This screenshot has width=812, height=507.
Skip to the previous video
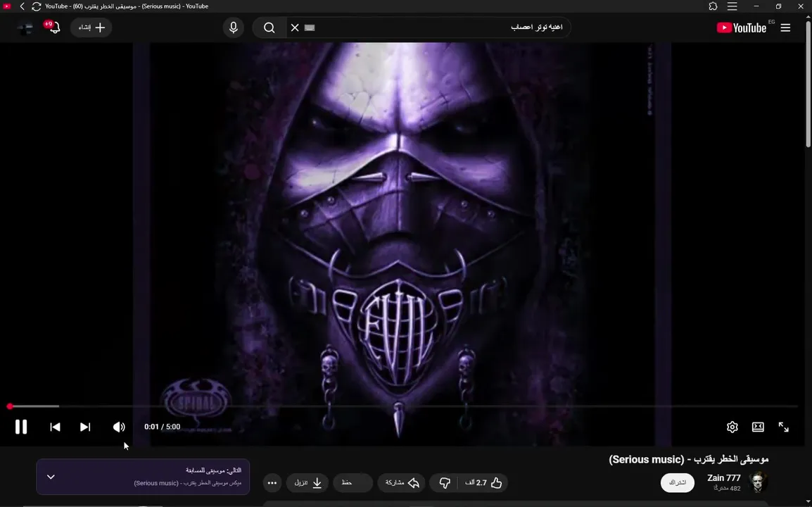pyautogui.click(x=55, y=427)
